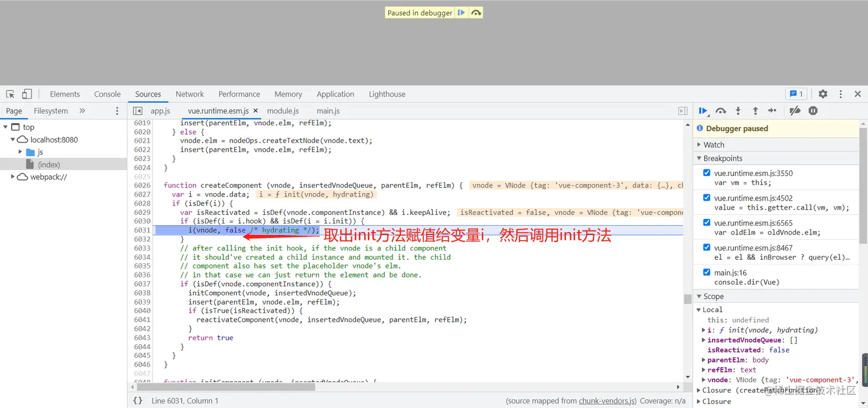
Task: Uncheck breakpoint vue.runtime.esm.js:8467
Action: 707,248
